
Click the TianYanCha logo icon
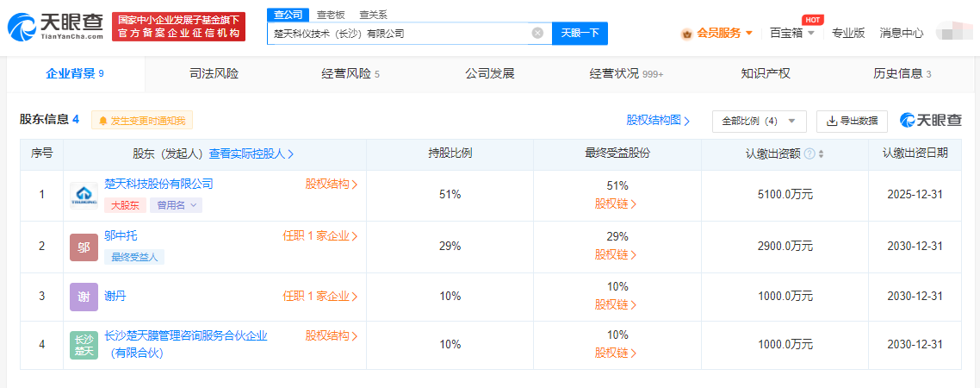(22, 27)
